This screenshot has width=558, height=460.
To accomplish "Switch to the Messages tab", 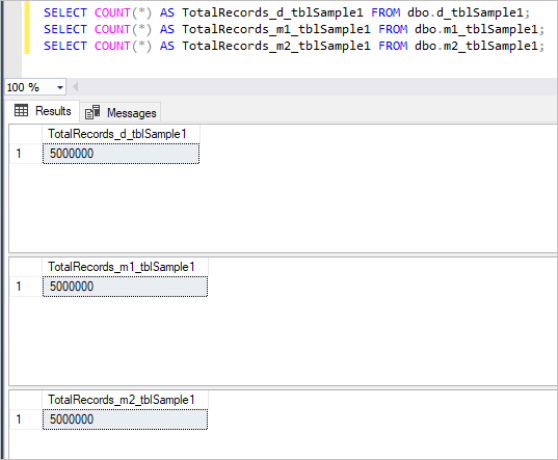I will [x=121, y=112].
